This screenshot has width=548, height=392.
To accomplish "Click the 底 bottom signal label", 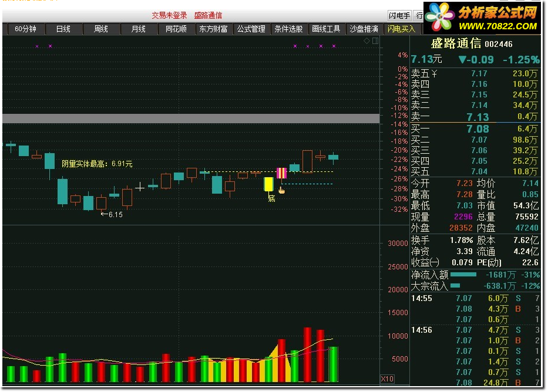I will tap(271, 199).
